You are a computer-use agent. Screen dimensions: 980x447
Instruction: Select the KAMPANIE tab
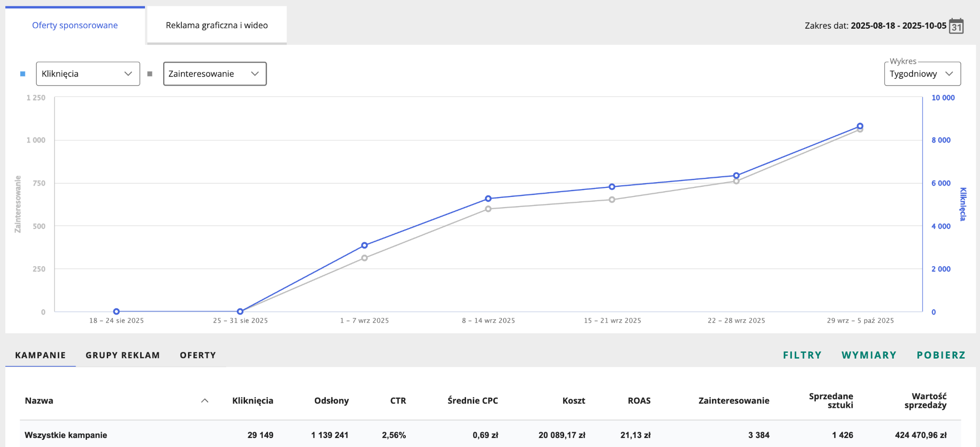point(40,355)
